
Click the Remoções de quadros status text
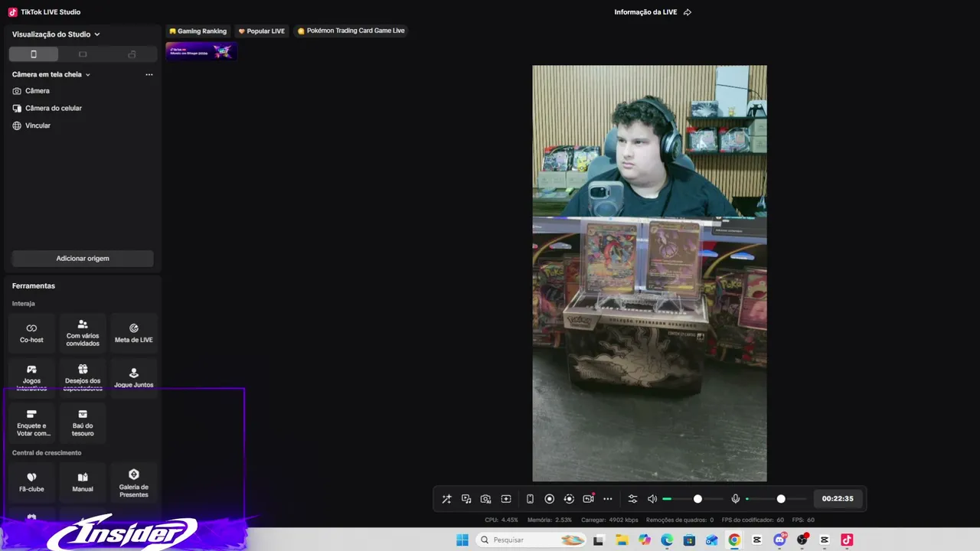680,520
